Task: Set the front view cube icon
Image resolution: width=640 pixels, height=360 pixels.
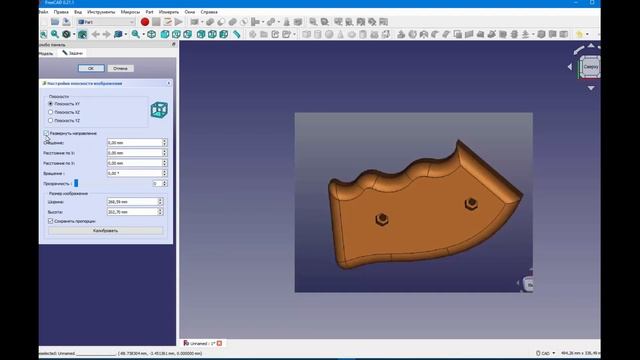Action: click(x=164, y=34)
